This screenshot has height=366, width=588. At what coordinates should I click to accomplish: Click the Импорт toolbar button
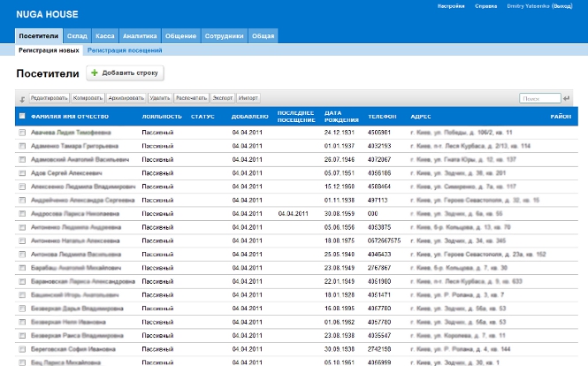click(x=248, y=98)
